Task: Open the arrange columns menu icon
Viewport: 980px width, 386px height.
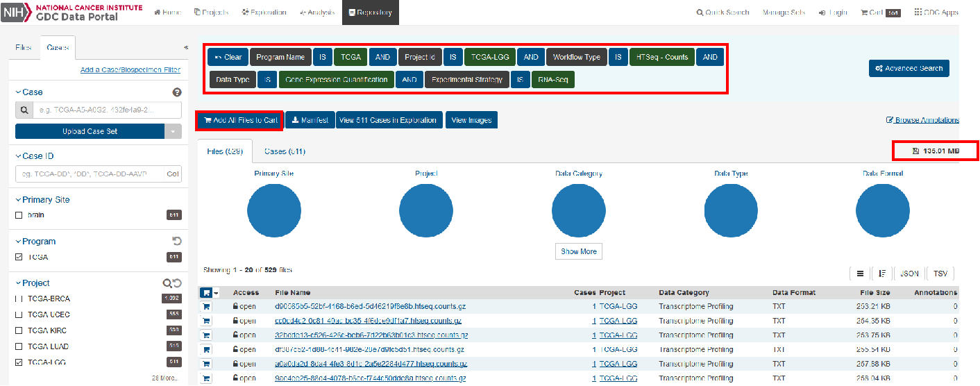Action: click(x=860, y=274)
